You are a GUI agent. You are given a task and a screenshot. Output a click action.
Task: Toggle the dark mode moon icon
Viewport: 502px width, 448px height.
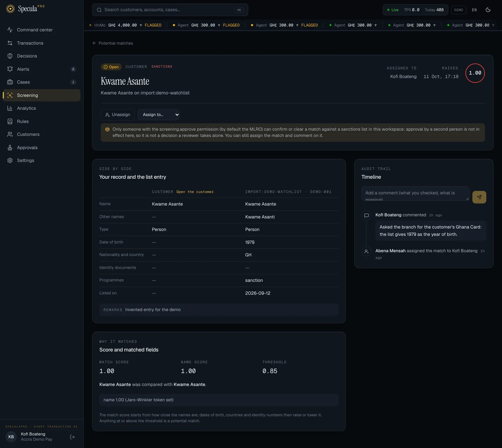488,10
